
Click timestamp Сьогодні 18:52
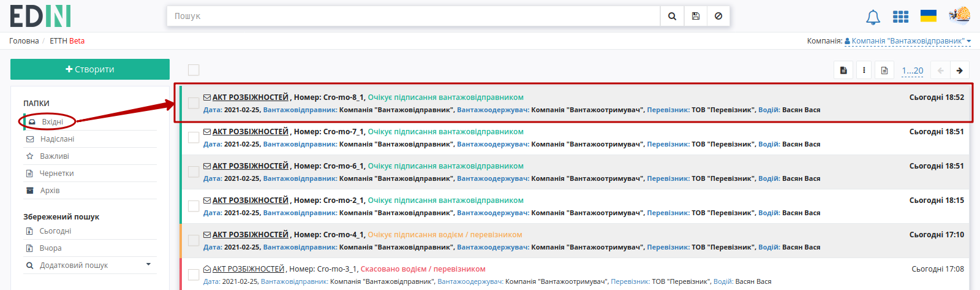937,97
